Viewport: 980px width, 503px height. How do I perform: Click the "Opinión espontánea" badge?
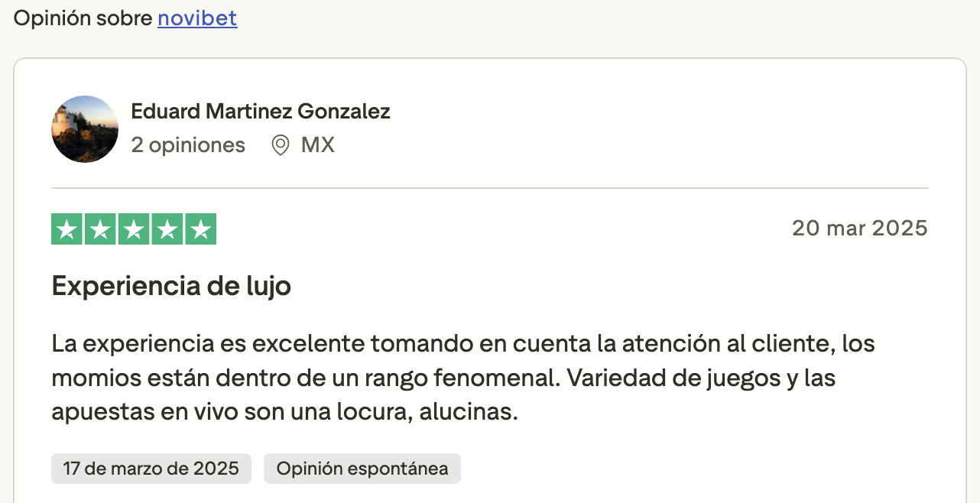(362, 469)
